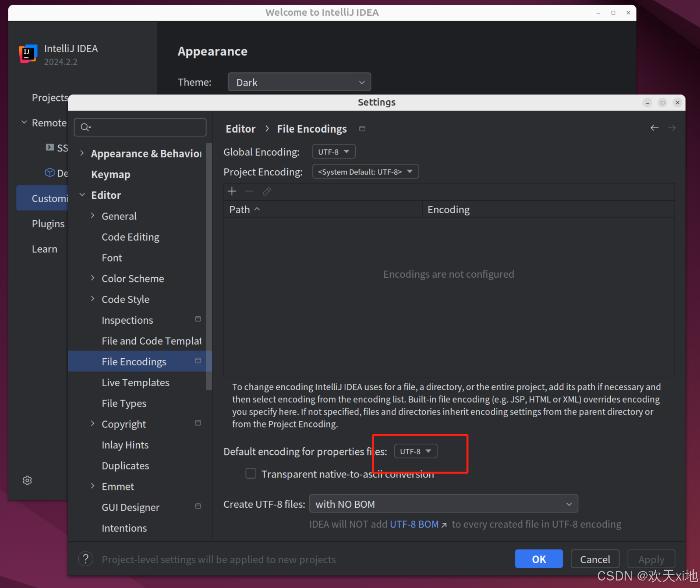
Task: Expand the Code Style node
Action: (x=92, y=299)
